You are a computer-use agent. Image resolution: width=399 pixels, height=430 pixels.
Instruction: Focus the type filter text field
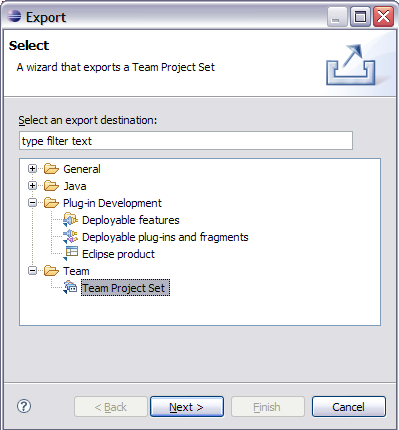click(x=186, y=141)
